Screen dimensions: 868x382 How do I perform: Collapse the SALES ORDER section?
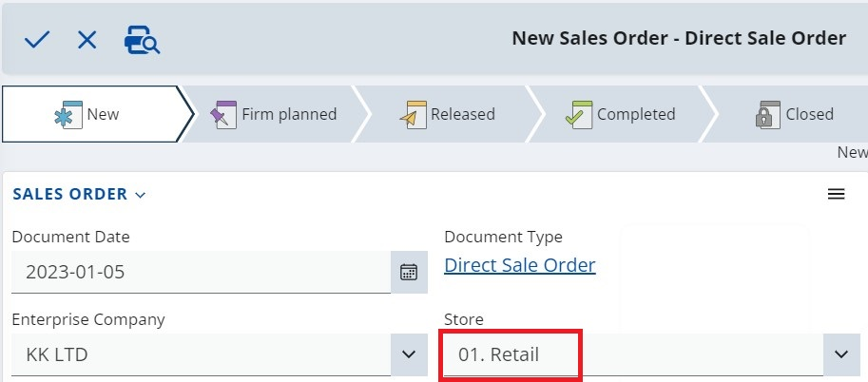79,194
